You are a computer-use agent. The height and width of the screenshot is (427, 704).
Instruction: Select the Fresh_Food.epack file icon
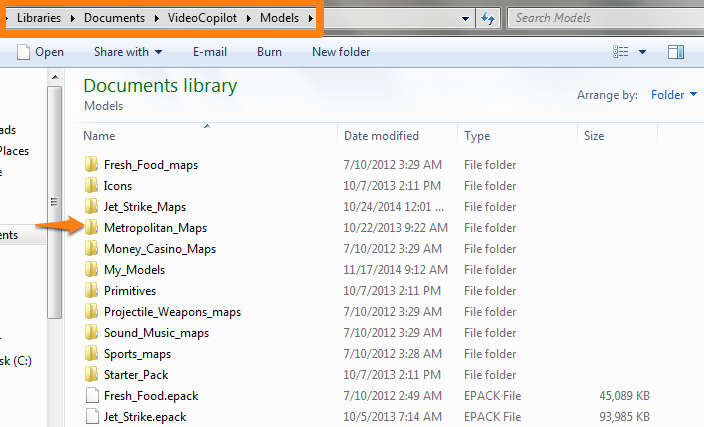click(91, 396)
